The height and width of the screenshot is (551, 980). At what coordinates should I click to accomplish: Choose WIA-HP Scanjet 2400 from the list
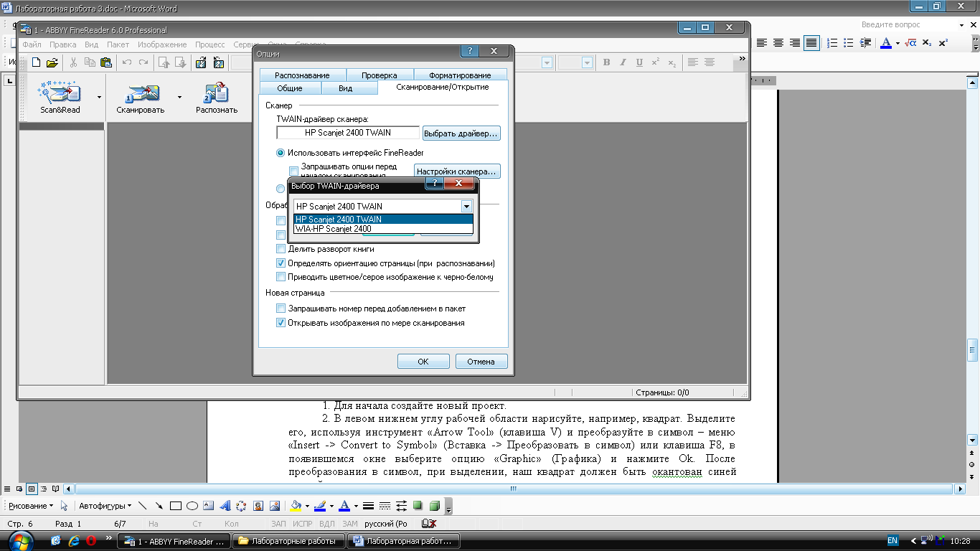coord(383,229)
